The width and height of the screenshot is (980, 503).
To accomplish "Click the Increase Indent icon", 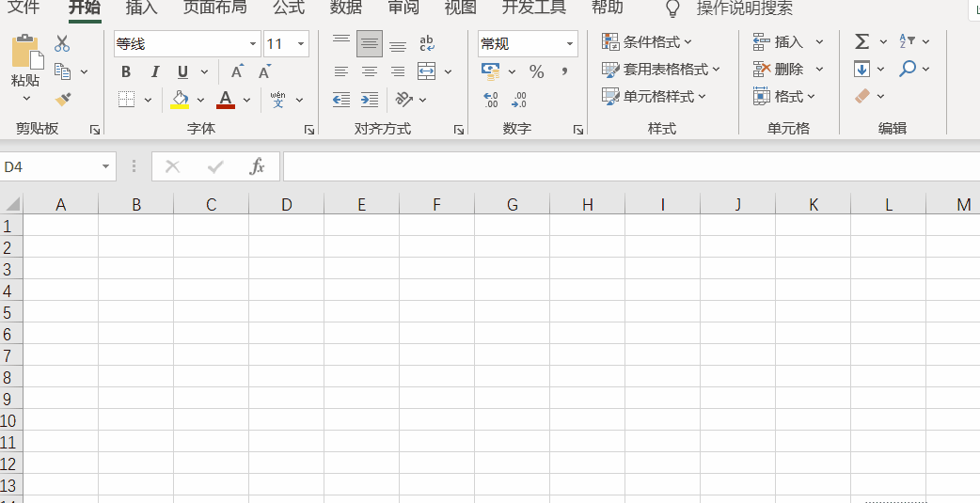I will 370,100.
